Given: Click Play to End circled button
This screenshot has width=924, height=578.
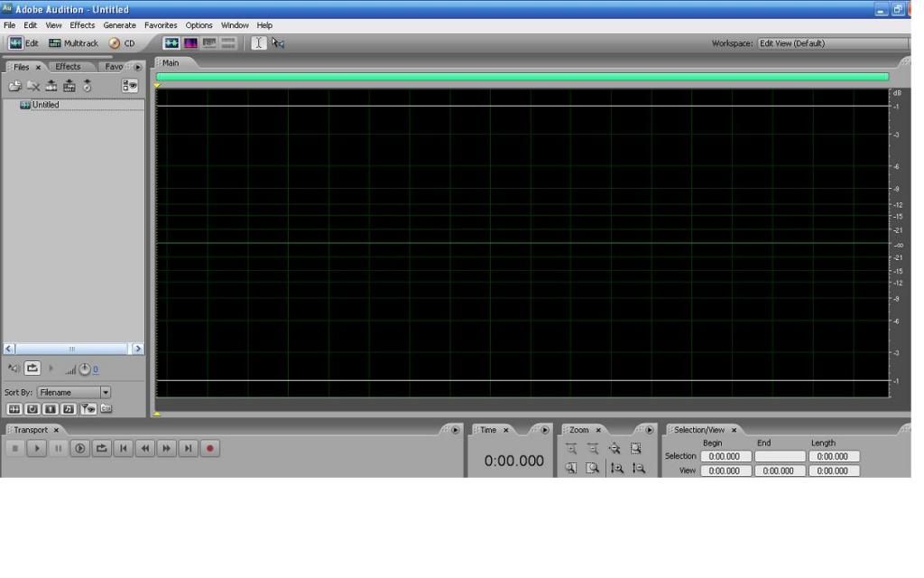Looking at the screenshot, I should 80,448.
